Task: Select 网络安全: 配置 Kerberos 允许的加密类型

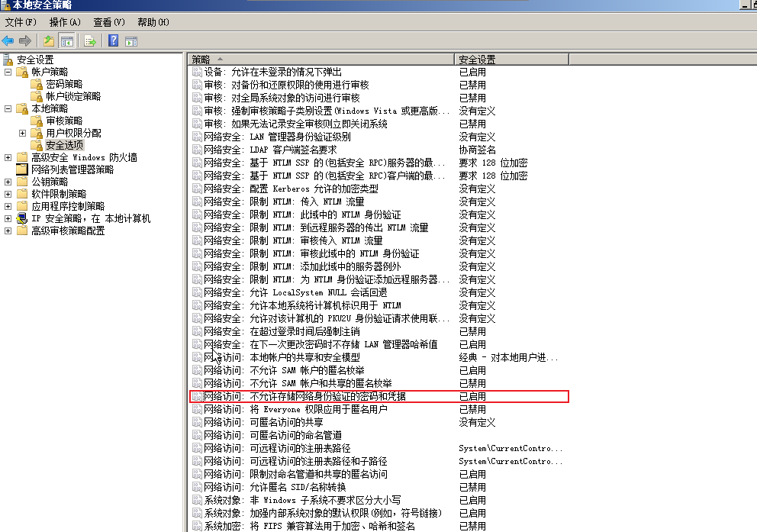Action: coord(291,189)
